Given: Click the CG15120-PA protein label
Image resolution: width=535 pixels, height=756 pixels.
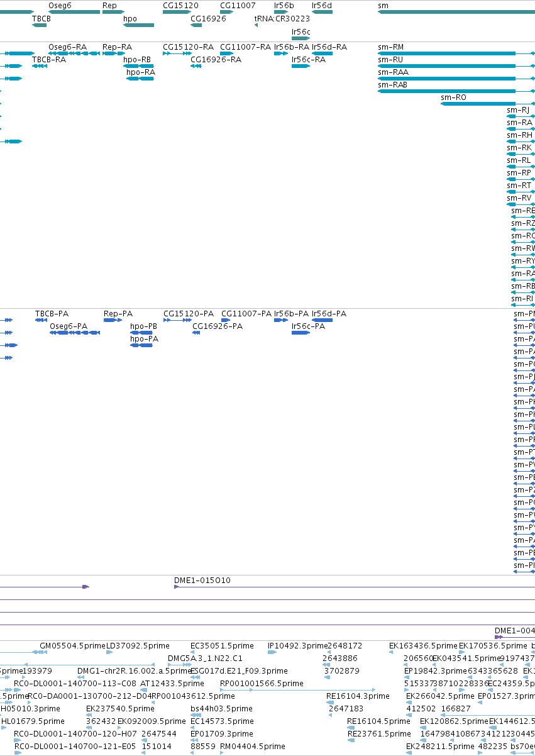Looking at the screenshot, I should point(189,313).
